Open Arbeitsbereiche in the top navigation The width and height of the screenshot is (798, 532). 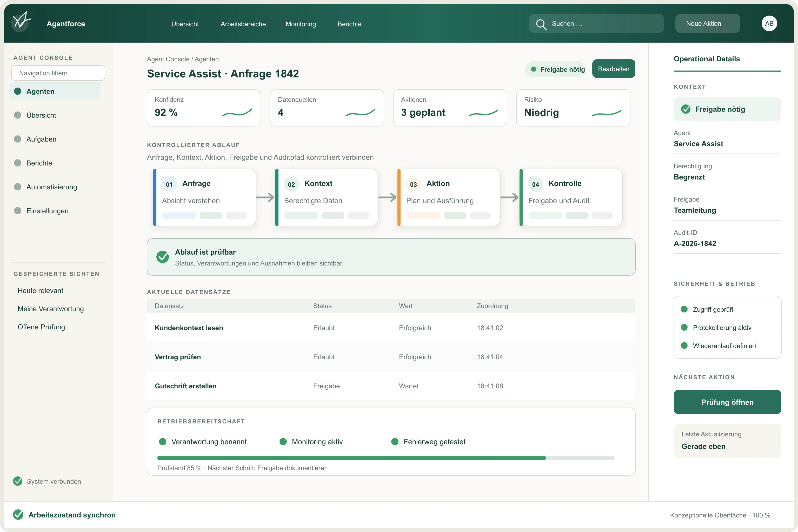point(243,24)
